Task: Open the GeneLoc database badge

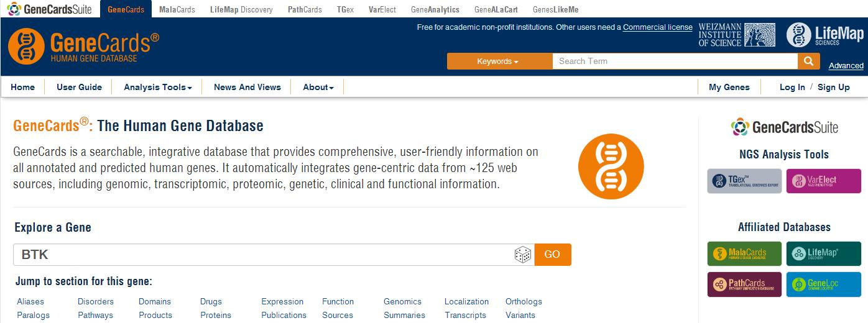Action: point(823,284)
